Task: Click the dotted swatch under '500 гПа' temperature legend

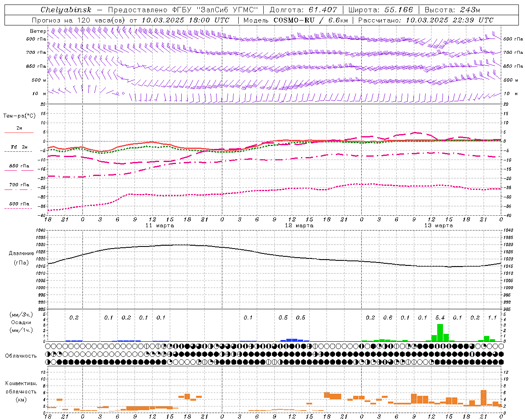Action: 18,208
